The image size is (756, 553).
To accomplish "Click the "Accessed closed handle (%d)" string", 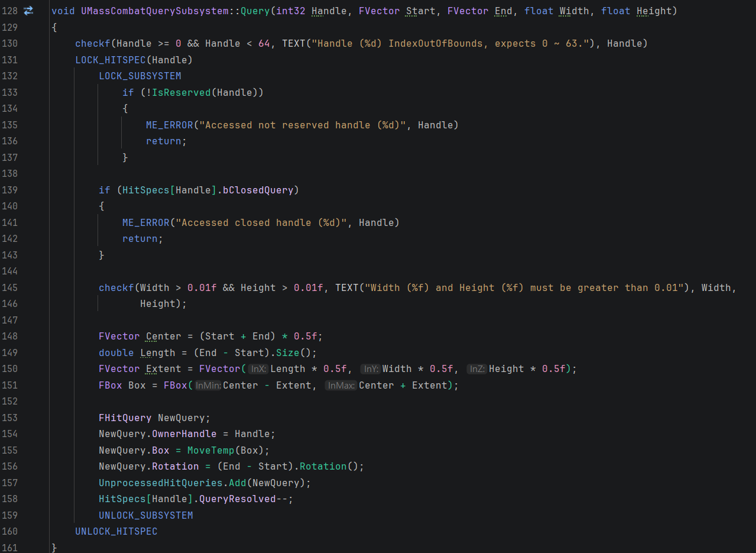I will [261, 222].
